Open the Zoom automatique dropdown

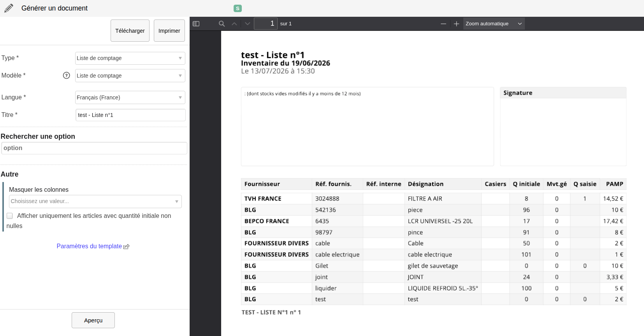494,24
